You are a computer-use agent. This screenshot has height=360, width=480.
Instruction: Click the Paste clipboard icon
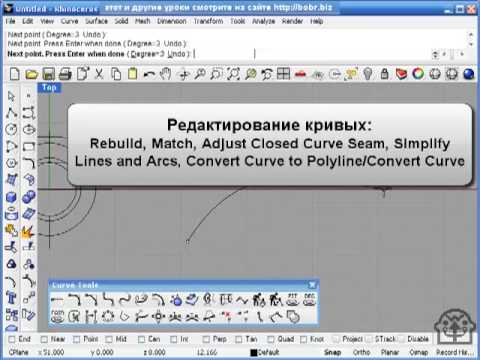[132, 74]
